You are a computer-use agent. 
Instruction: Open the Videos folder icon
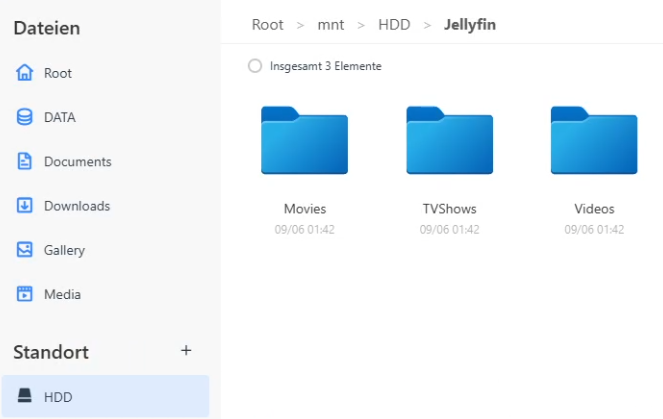(x=594, y=140)
